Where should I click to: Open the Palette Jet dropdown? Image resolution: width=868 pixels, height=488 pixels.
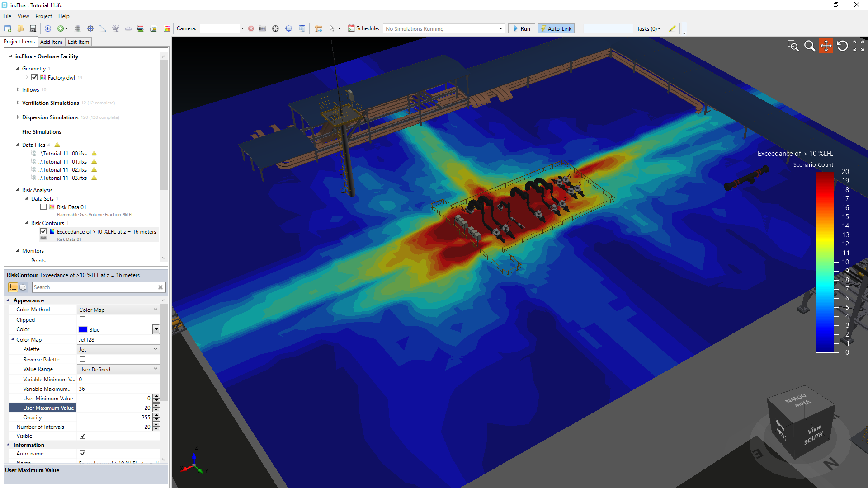(x=155, y=349)
